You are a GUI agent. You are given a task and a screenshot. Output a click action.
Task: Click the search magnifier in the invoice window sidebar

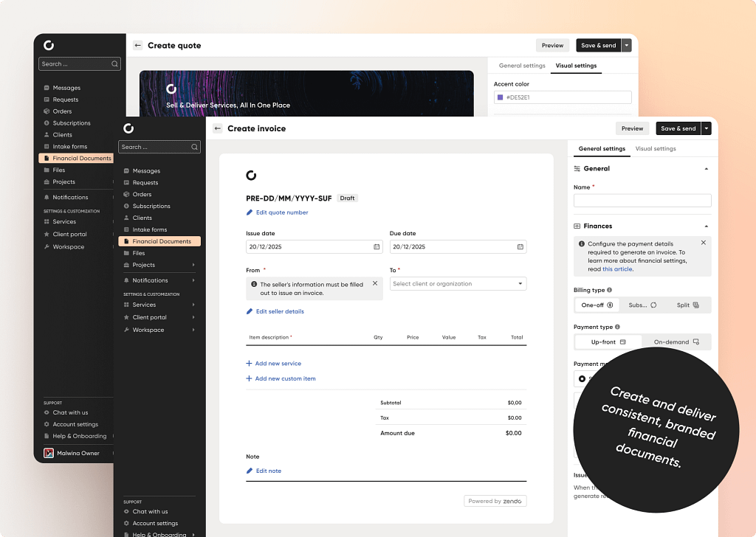[x=194, y=147]
